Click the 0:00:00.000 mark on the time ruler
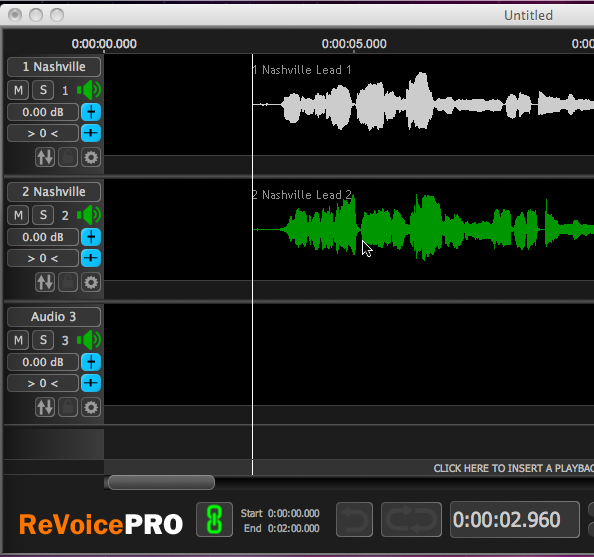Screen dimensions: 594x557 (x=104, y=44)
